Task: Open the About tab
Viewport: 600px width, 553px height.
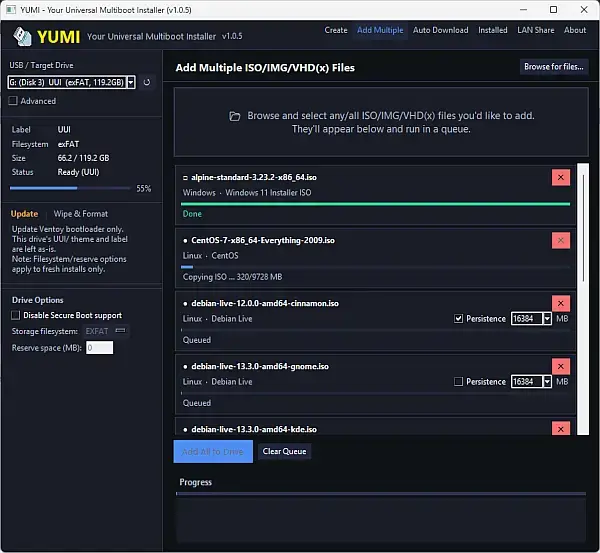Action: pos(575,30)
